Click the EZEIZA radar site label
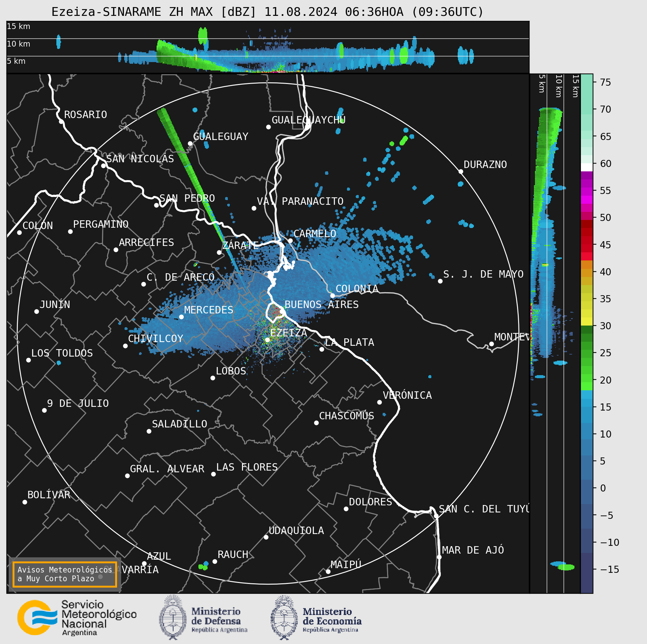The image size is (647, 644). (289, 333)
